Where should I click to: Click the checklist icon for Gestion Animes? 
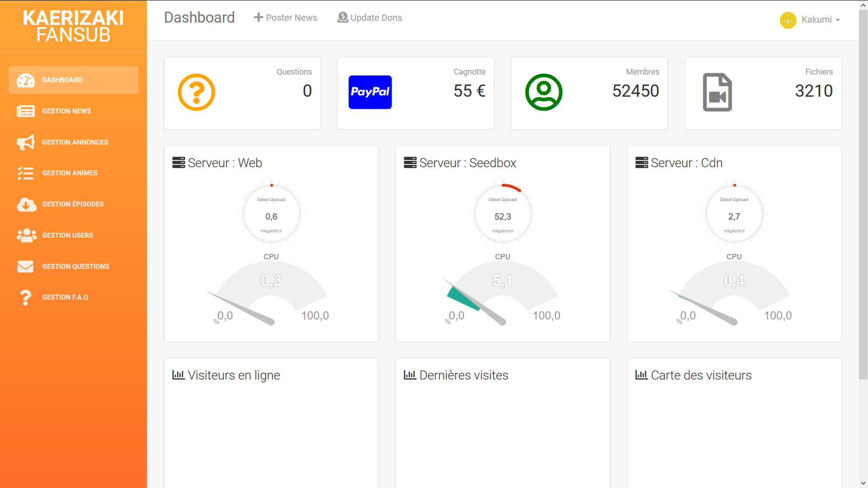tap(26, 173)
